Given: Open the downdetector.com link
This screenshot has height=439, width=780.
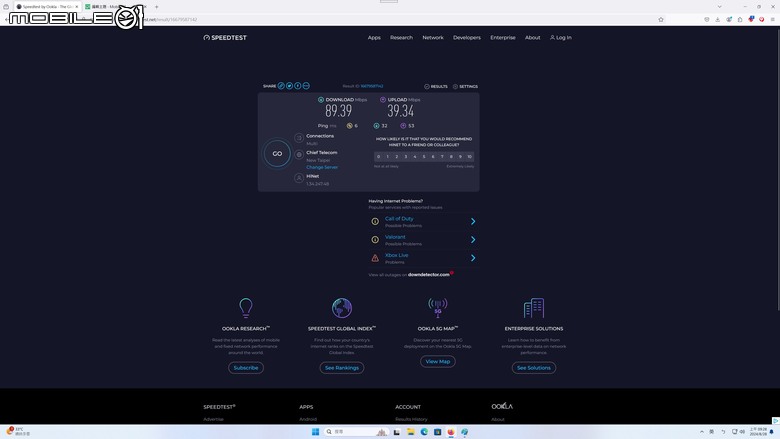Looking at the screenshot, I should click(x=429, y=274).
